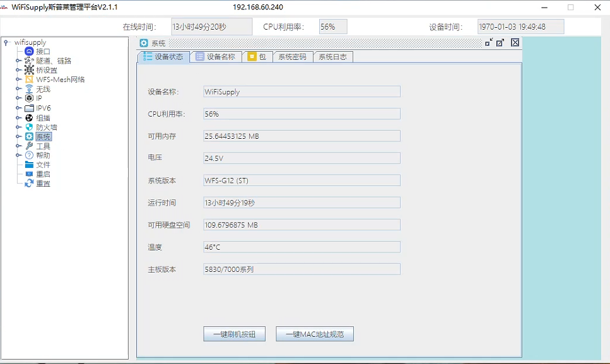Expand the 桥设置 tree node
The image size is (610, 364).
18,70
